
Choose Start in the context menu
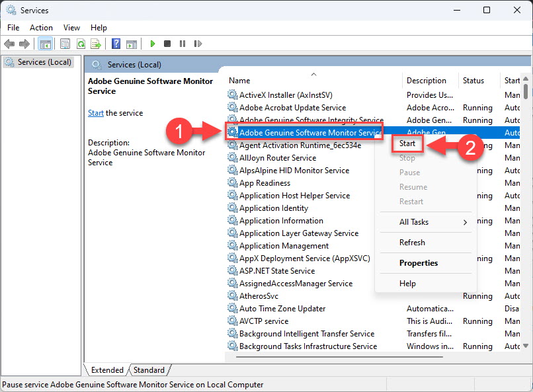click(407, 143)
